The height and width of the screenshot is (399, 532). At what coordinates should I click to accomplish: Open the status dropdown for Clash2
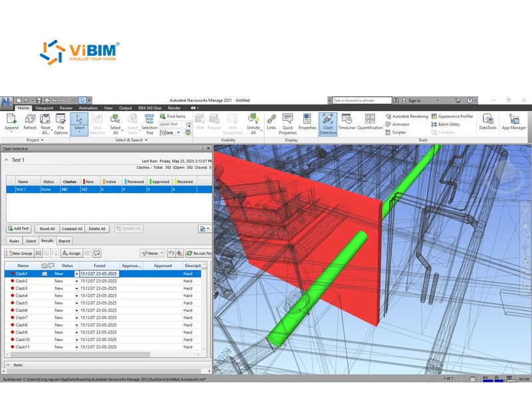76,281
